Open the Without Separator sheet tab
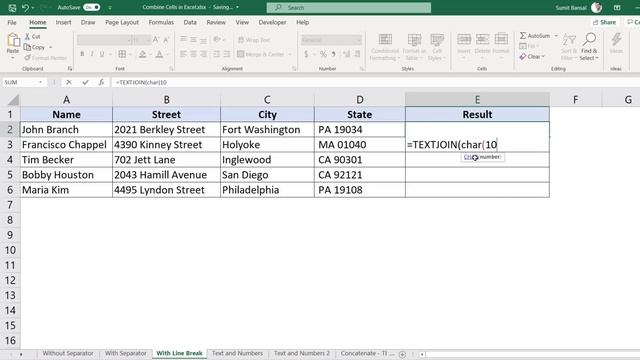 tap(68, 353)
